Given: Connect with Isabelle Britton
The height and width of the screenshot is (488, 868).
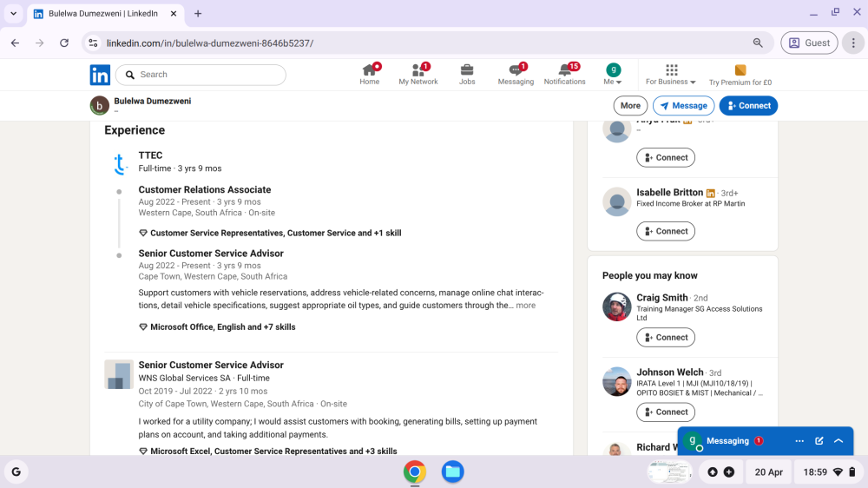Looking at the screenshot, I should tap(666, 232).
